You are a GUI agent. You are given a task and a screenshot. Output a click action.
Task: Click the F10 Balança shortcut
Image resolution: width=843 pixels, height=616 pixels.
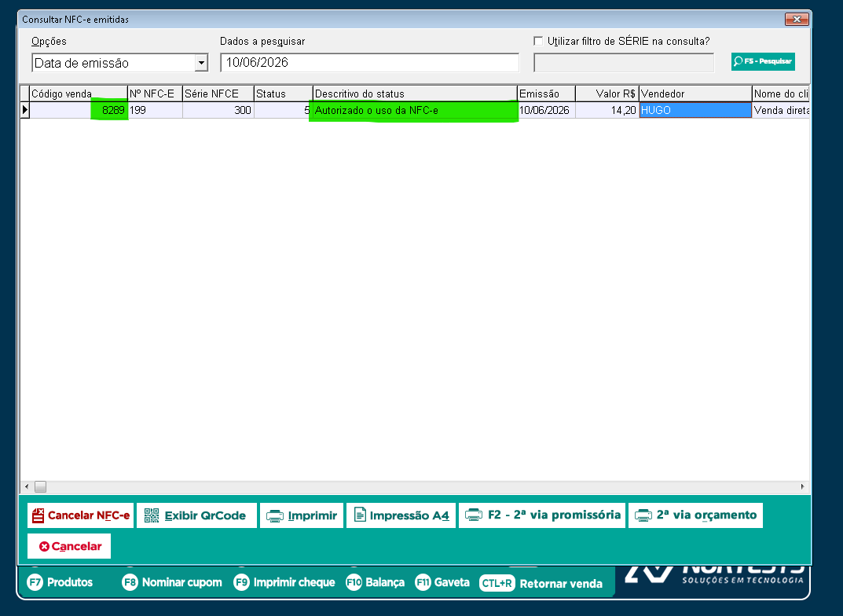click(376, 582)
